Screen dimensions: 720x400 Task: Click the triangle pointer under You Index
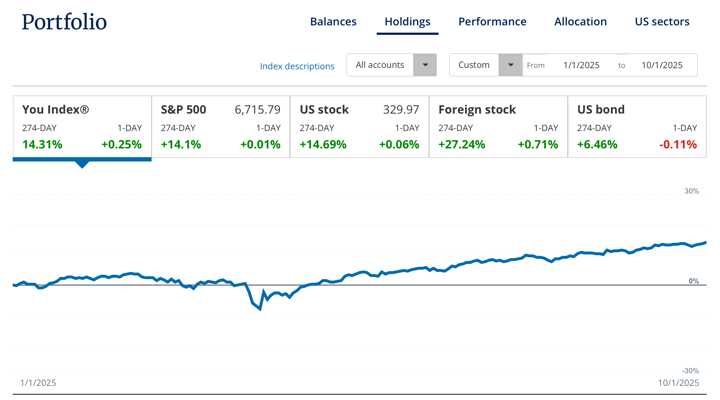pyautogui.click(x=82, y=164)
